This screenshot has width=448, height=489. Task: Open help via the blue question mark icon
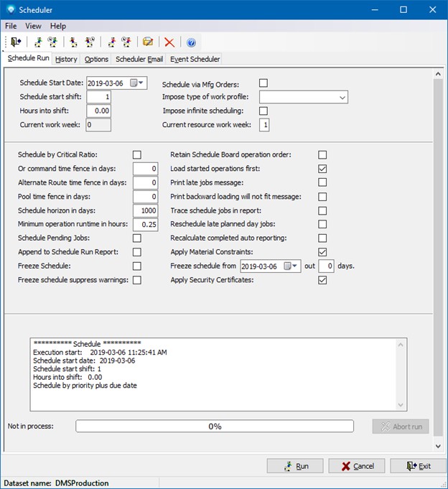click(191, 42)
